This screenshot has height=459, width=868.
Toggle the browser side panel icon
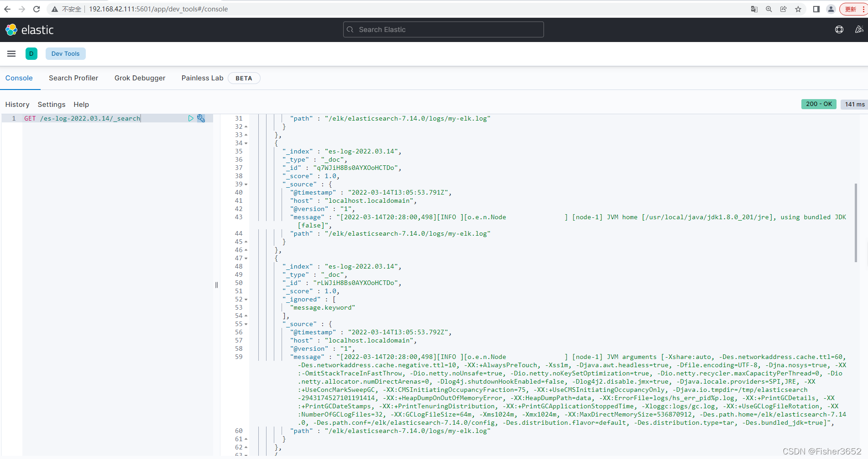[x=816, y=9]
